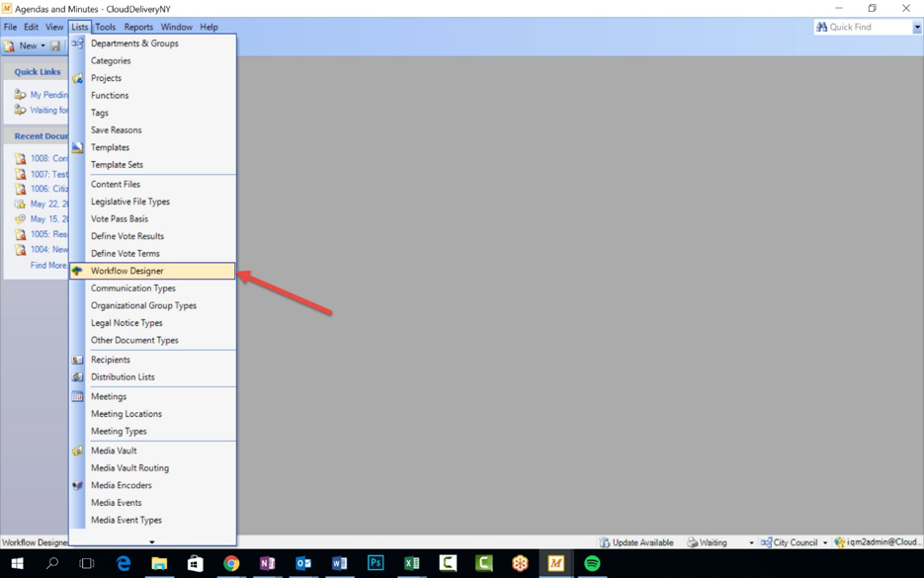Screen dimensions: 924x578
Task: Open Departments & Groups menu entry
Action: 152,43
